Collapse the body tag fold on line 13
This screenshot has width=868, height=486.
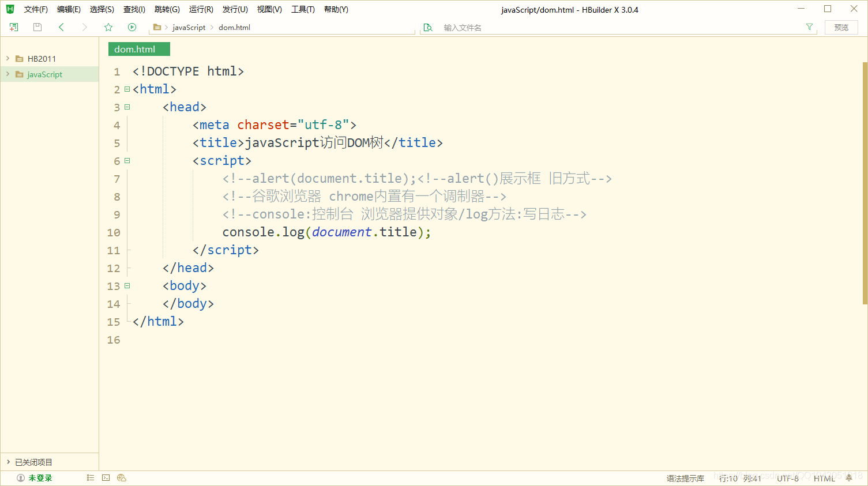[x=127, y=286]
